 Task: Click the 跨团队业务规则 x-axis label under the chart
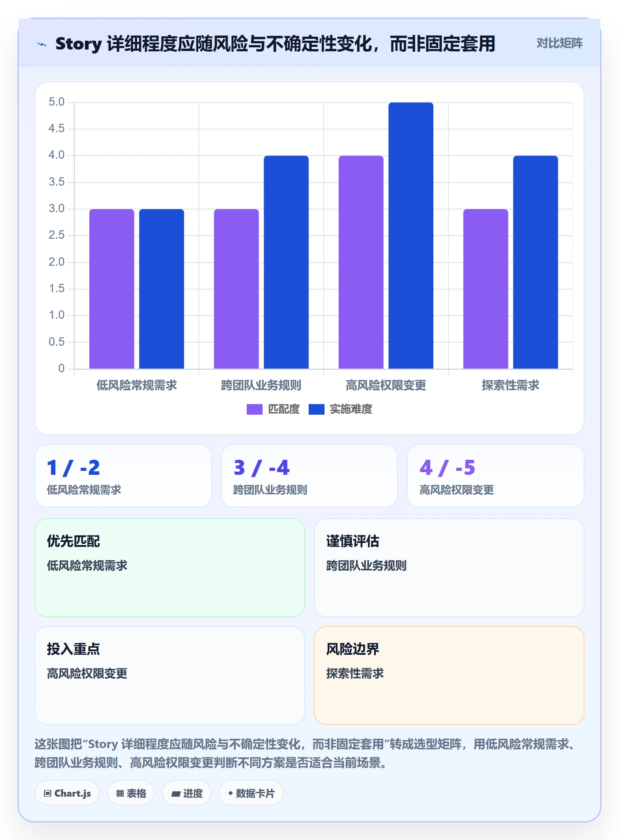pos(261,386)
